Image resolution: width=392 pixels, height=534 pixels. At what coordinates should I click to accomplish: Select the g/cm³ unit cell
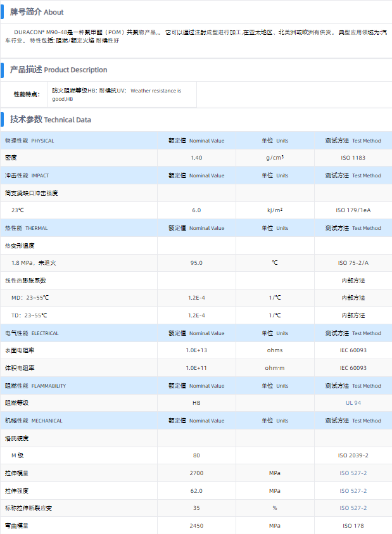275,158
